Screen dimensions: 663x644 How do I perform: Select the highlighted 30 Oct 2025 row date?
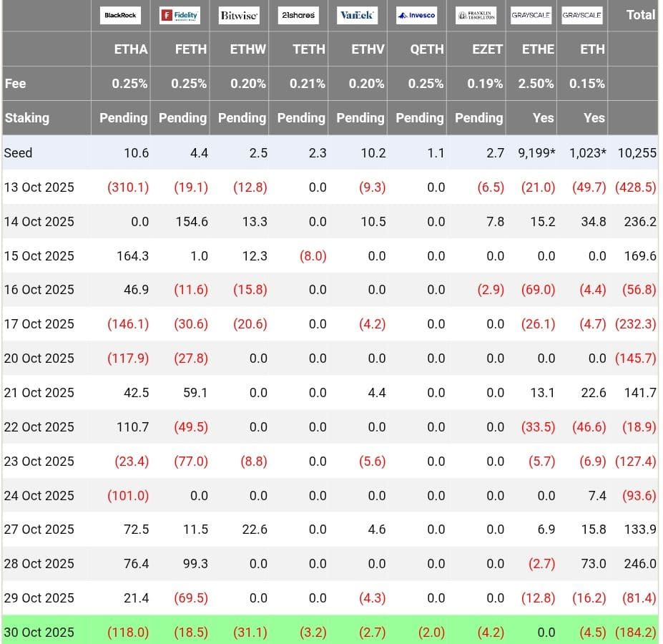(x=39, y=633)
